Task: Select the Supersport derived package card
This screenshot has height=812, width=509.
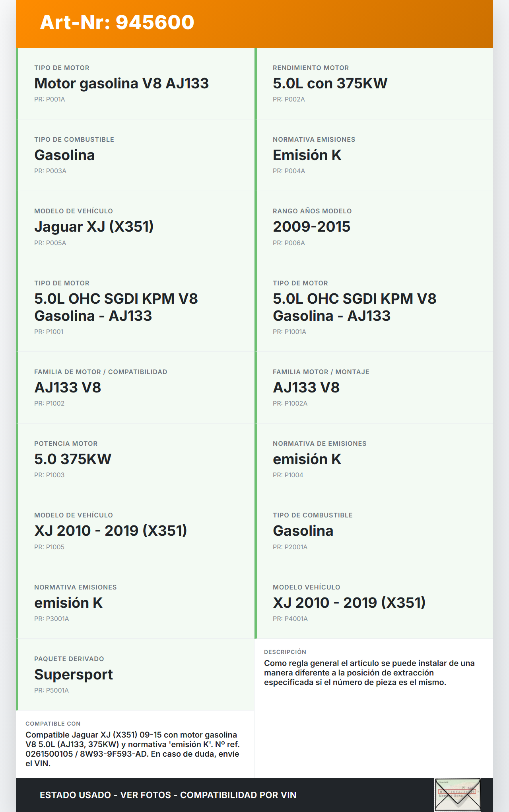Action: coord(135,675)
